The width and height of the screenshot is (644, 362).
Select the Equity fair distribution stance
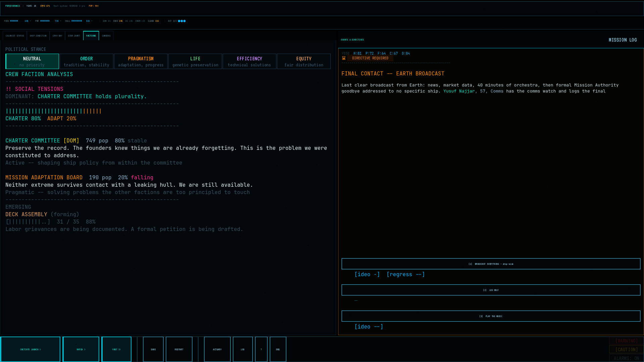point(304,61)
